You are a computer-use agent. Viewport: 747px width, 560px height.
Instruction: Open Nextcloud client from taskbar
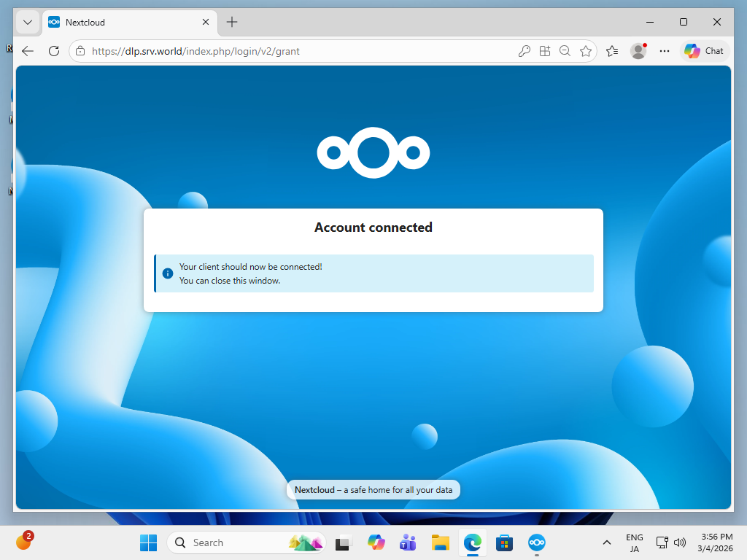(537, 542)
